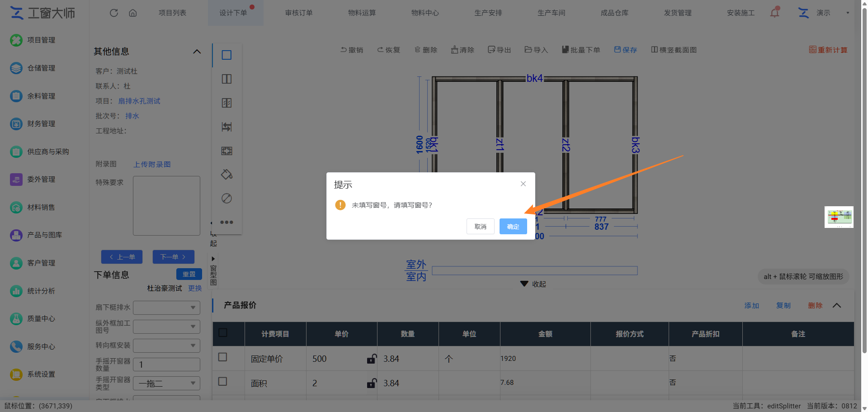Collapse the 其他信息 panel chevron

tap(197, 52)
